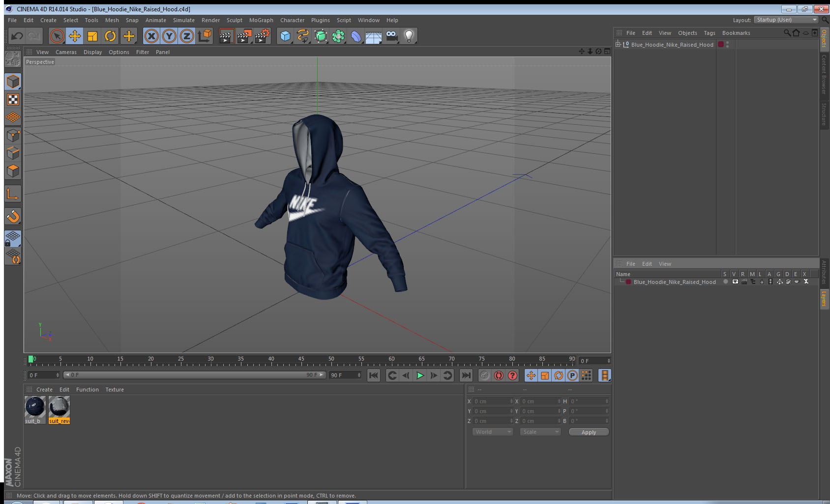This screenshot has width=830, height=504.
Task: Open the World coordinate dropdown
Action: point(493,432)
